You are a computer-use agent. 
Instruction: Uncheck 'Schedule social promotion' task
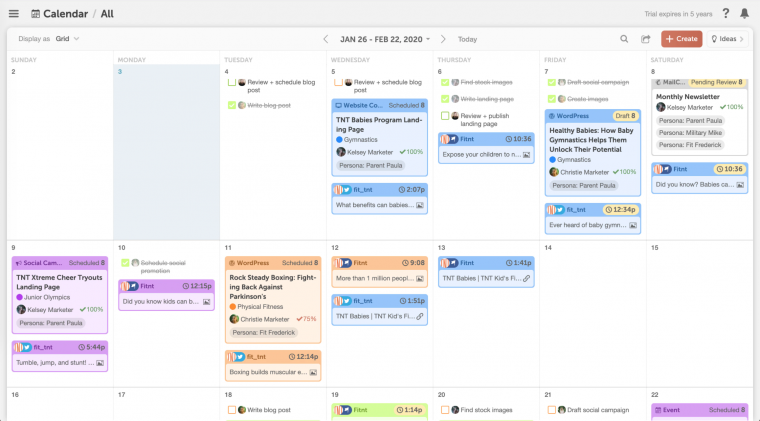point(125,263)
